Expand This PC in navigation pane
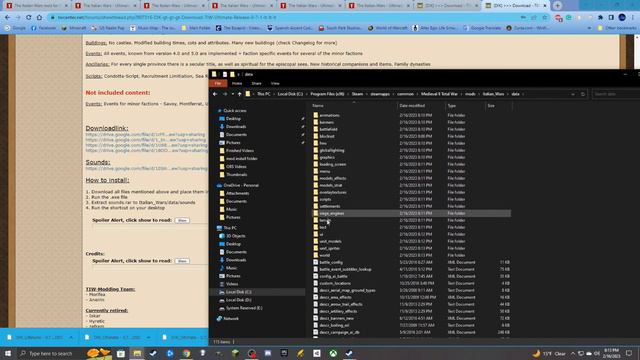 pos(230,228)
